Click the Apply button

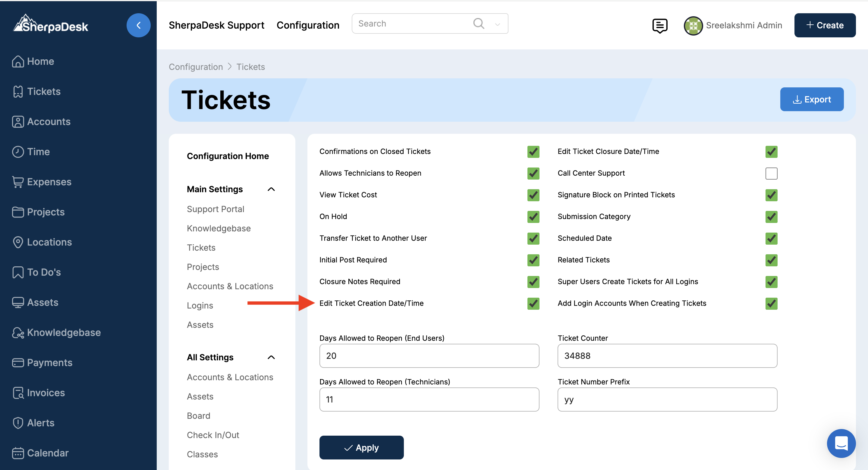pyautogui.click(x=361, y=447)
